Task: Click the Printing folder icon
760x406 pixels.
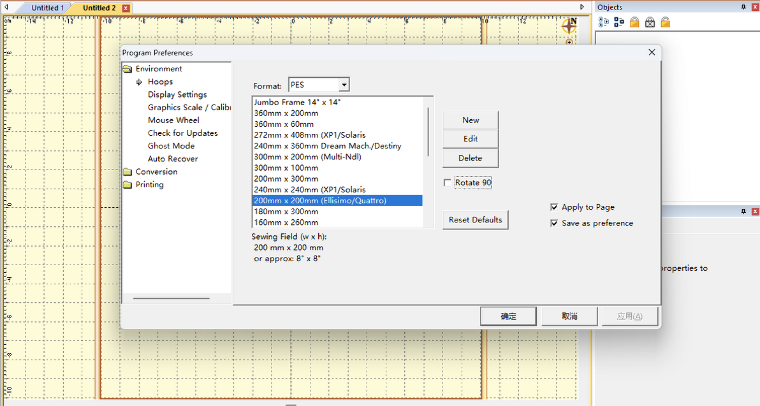Action: click(127, 185)
